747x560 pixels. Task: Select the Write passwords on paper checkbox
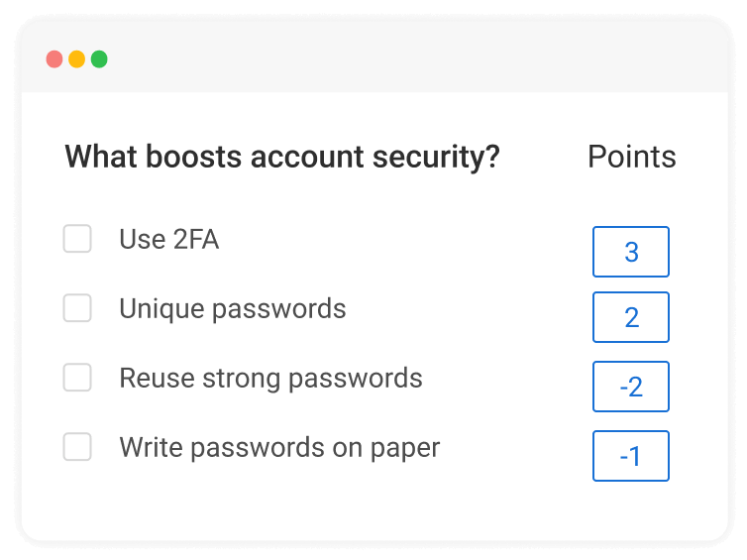[77, 447]
